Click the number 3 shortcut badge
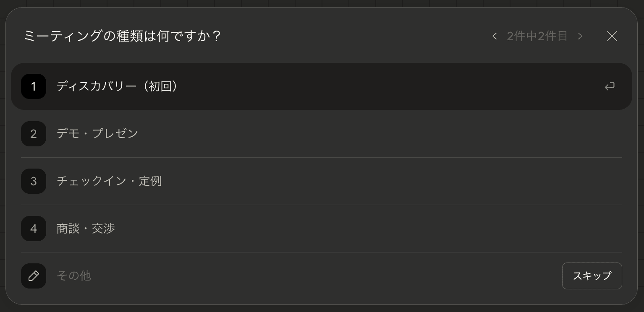 pos(34,181)
